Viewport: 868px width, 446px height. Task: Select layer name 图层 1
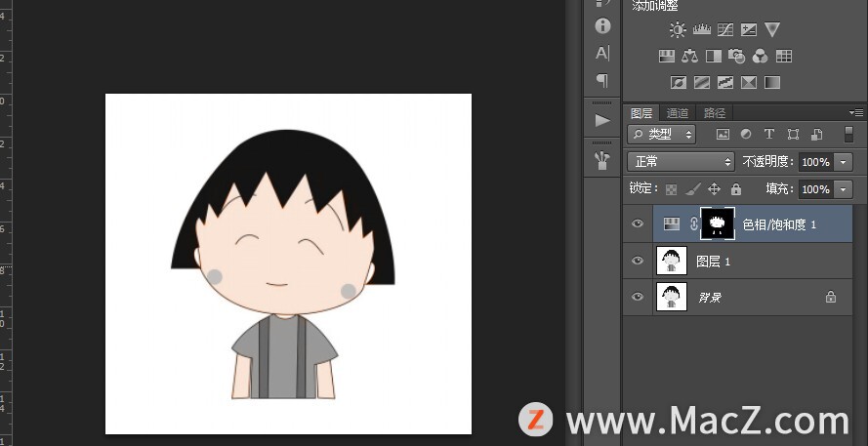[x=713, y=262]
